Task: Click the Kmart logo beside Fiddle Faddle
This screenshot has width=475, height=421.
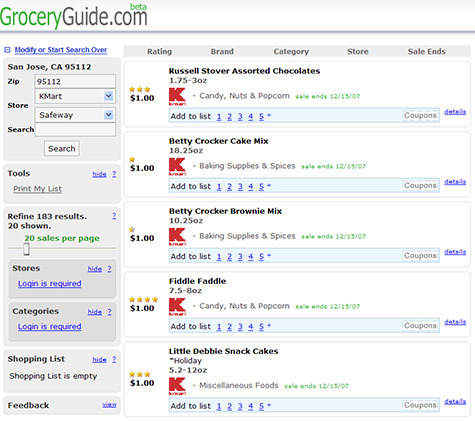Action: (177, 306)
